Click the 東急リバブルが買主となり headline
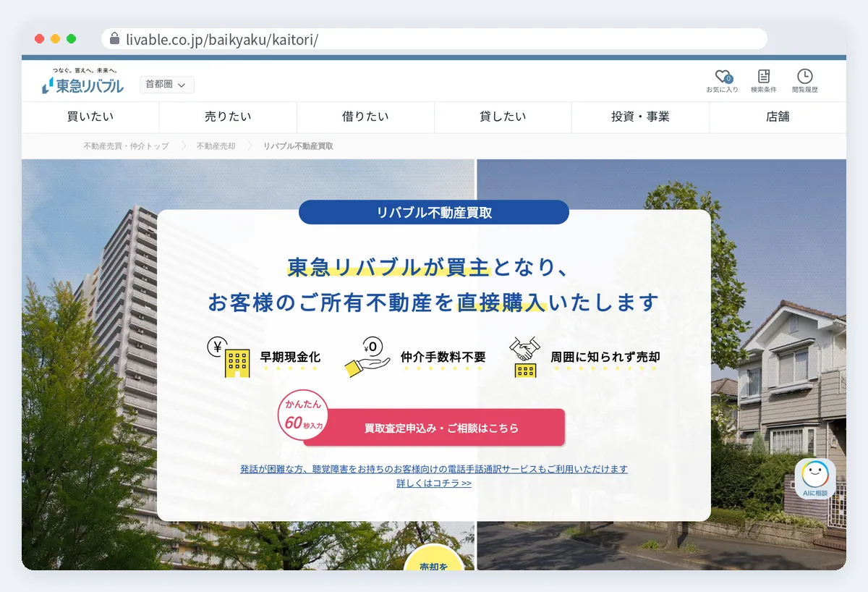 pos(430,267)
